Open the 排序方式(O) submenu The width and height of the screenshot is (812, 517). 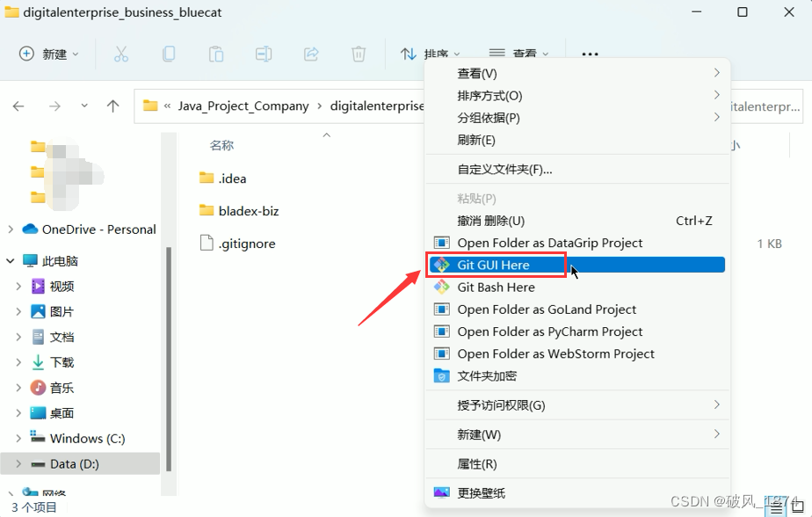click(x=576, y=95)
